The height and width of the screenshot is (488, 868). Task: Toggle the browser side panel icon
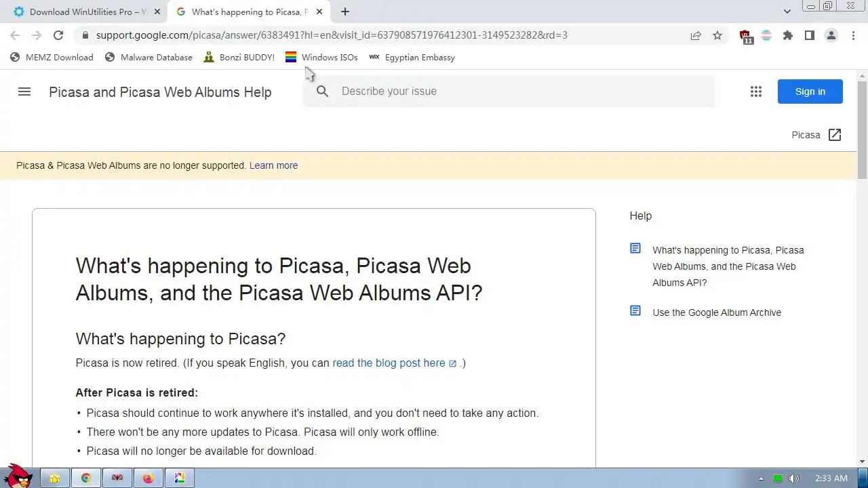[x=810, y=35]
